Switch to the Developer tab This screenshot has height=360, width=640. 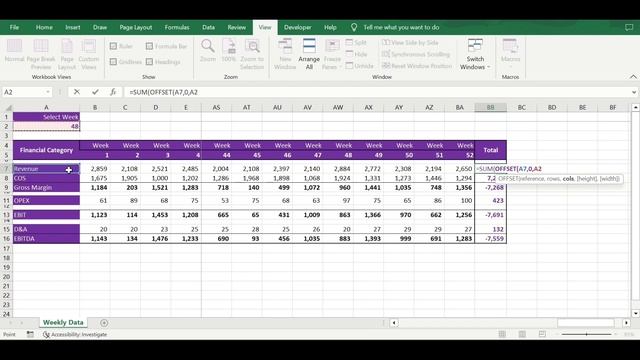pos(298,27)
